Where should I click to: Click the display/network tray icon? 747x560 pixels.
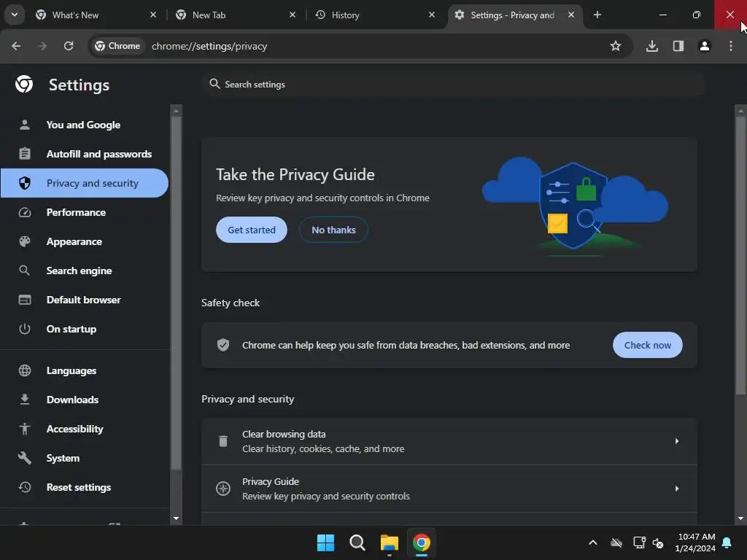(639, 542)
